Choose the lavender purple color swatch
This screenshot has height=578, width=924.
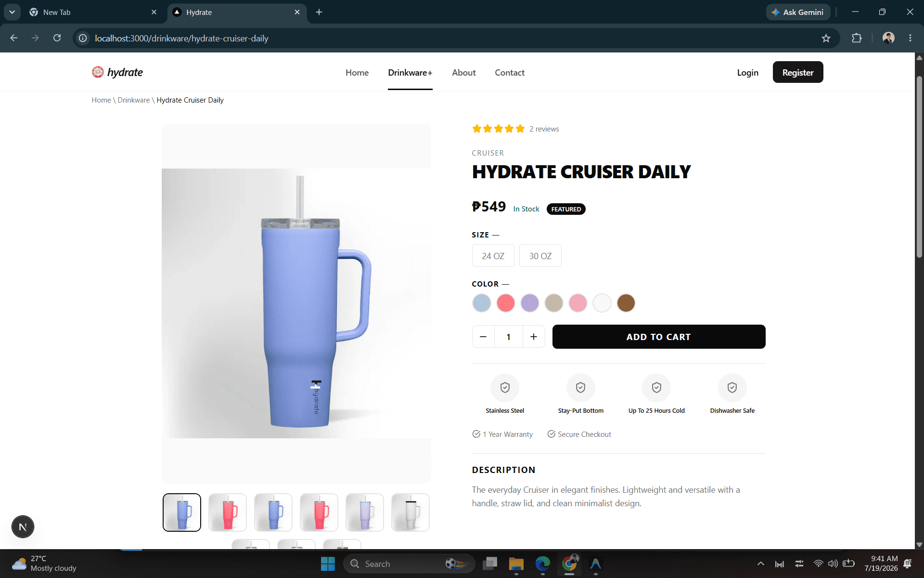[530, 303]
